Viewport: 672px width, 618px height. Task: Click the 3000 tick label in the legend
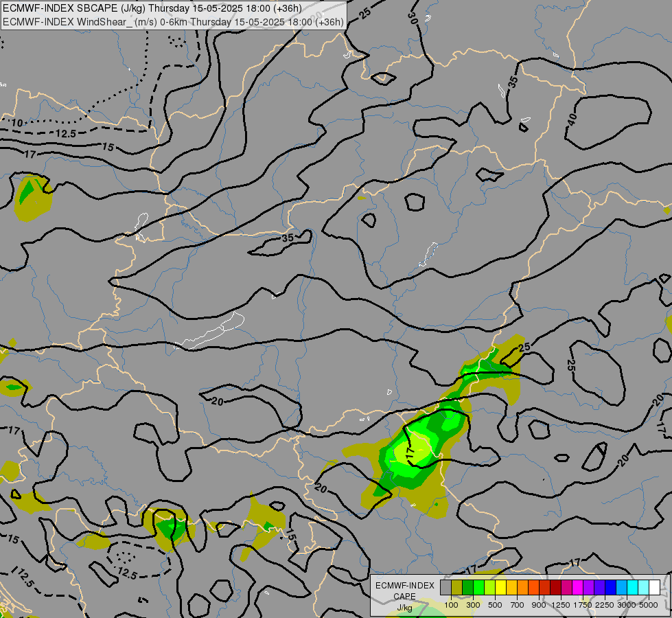[x=627, y=605]
